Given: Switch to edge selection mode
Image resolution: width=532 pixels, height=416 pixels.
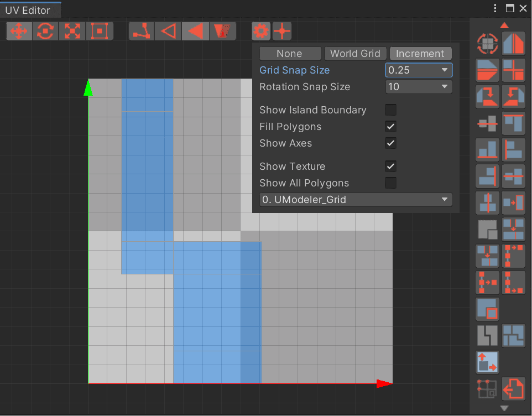Looking at the screenshot, I should pyautogui.click(x=168, y=32).
